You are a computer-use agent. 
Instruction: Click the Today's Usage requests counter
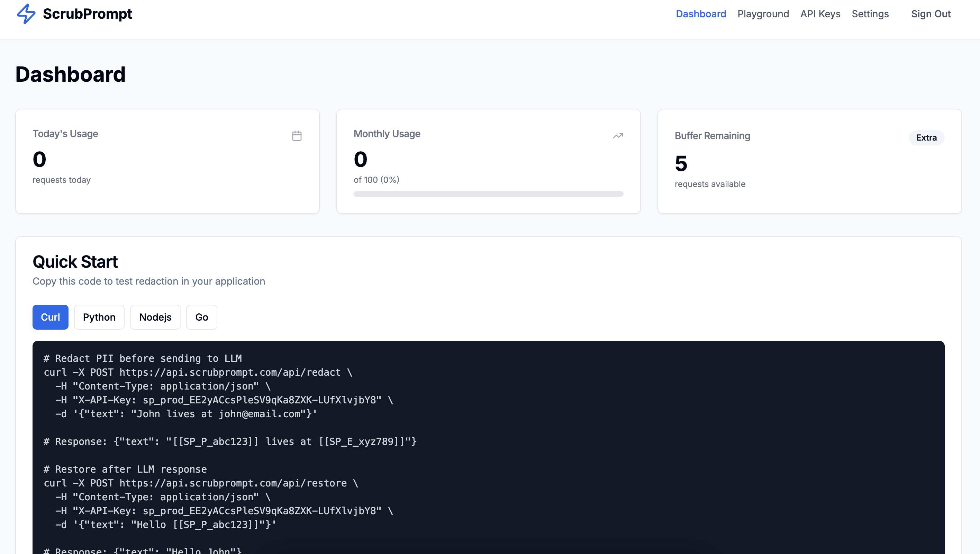(39, 159)
